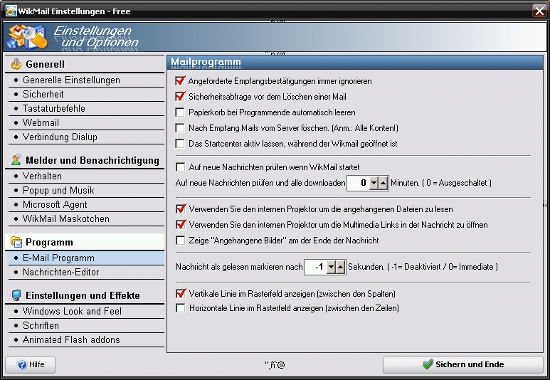
Task: Click Sichern und Ende button
Action: pos(463,365)
